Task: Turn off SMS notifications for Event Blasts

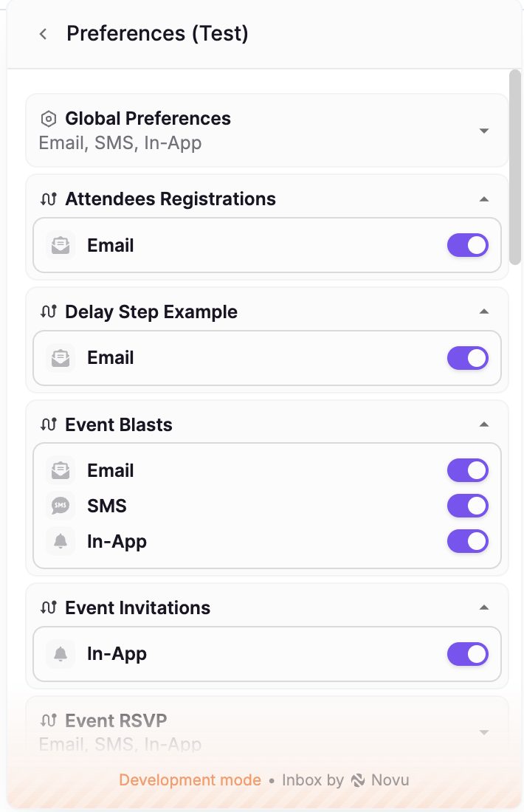Action: 467,506
